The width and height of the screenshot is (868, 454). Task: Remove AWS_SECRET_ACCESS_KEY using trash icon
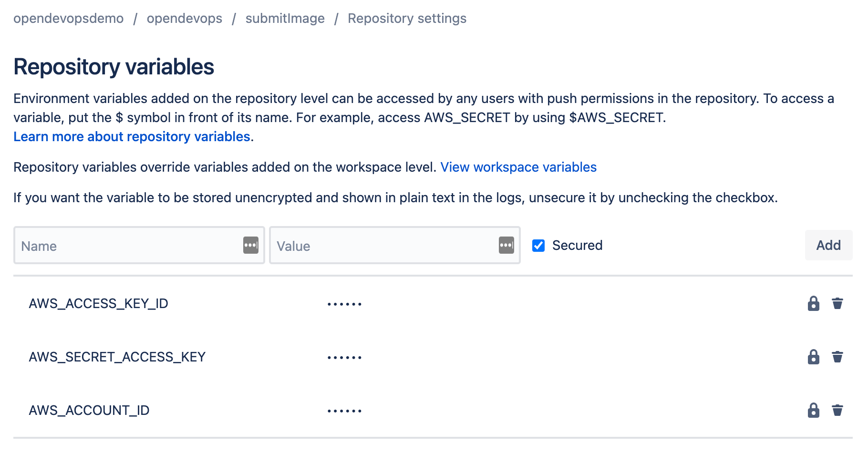(x=838, y=357)
